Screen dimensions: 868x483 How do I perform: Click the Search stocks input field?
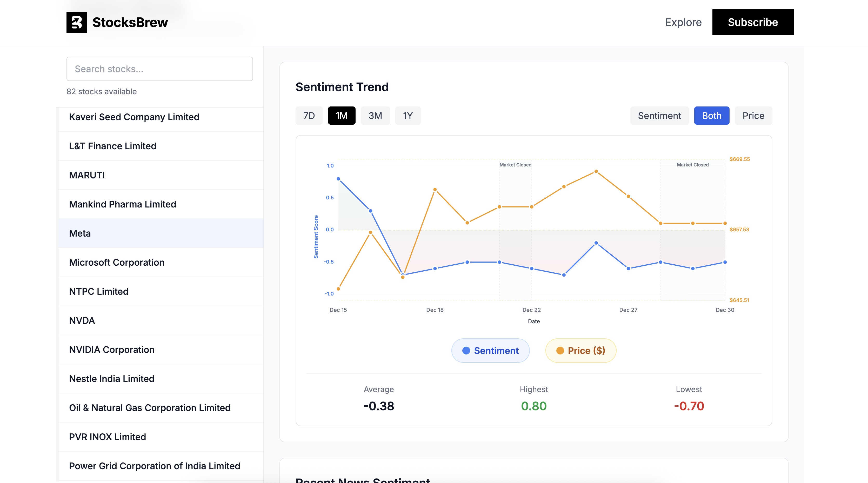[159, 69]
